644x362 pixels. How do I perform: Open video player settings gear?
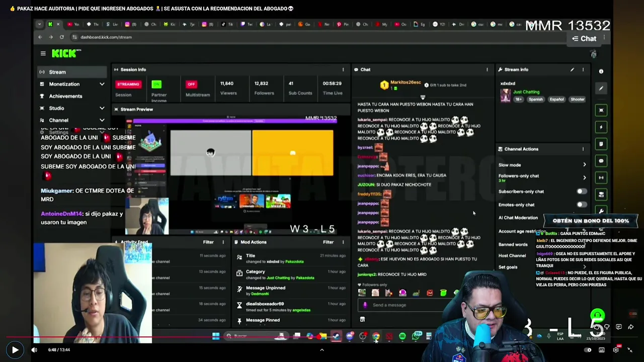(x=616, y=350)
